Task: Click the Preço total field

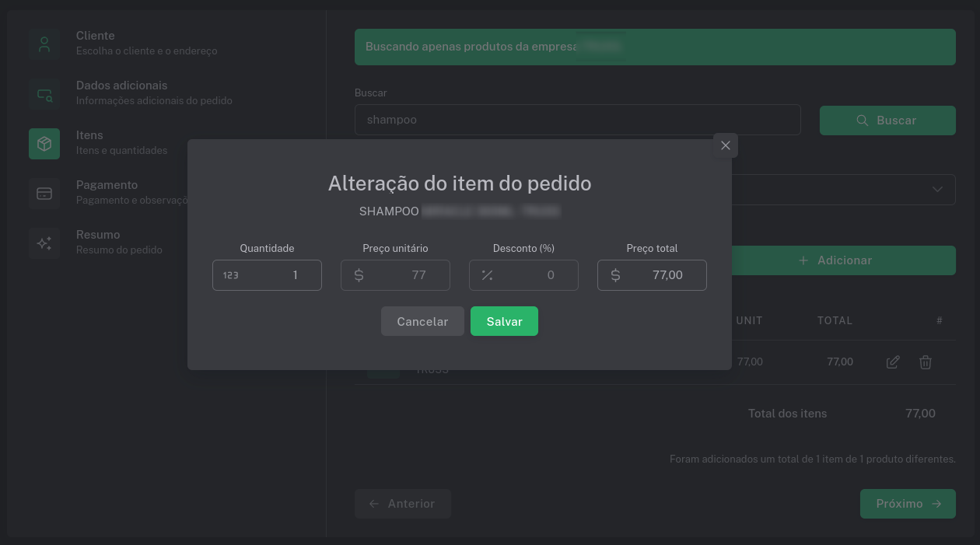Action: (x=652, y=275)
